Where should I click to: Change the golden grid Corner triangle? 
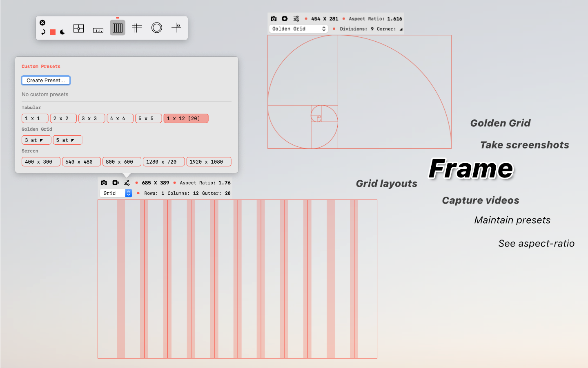[x=401, y=29]
